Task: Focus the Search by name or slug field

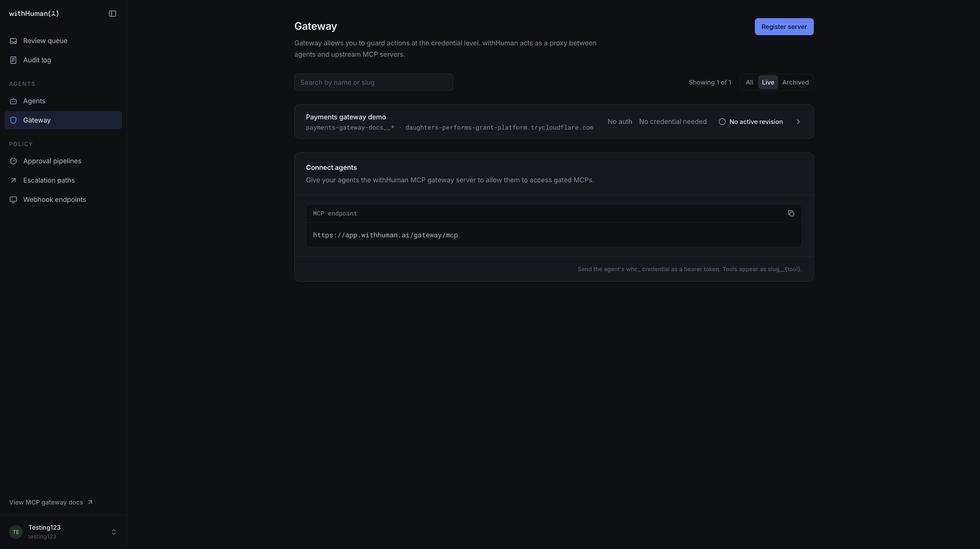Action: pos(373,82)
